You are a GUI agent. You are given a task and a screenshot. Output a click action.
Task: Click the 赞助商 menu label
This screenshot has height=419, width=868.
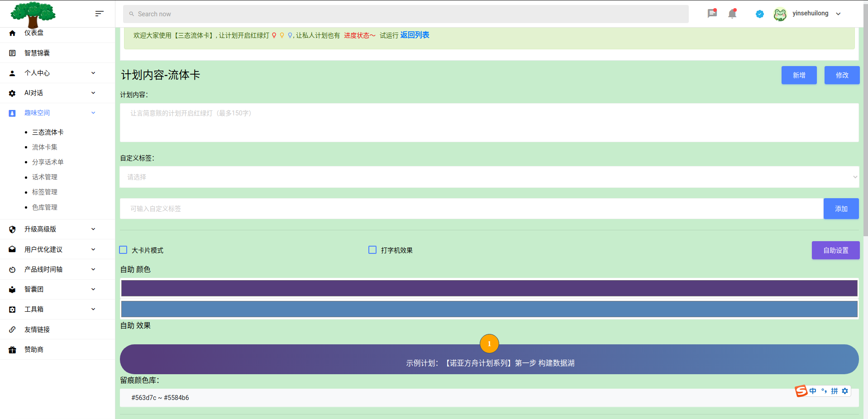34,349
